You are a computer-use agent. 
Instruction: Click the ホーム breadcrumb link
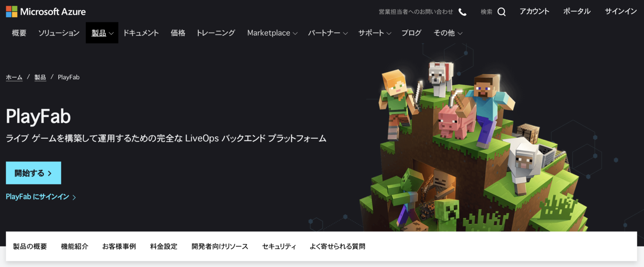point(14,77)
